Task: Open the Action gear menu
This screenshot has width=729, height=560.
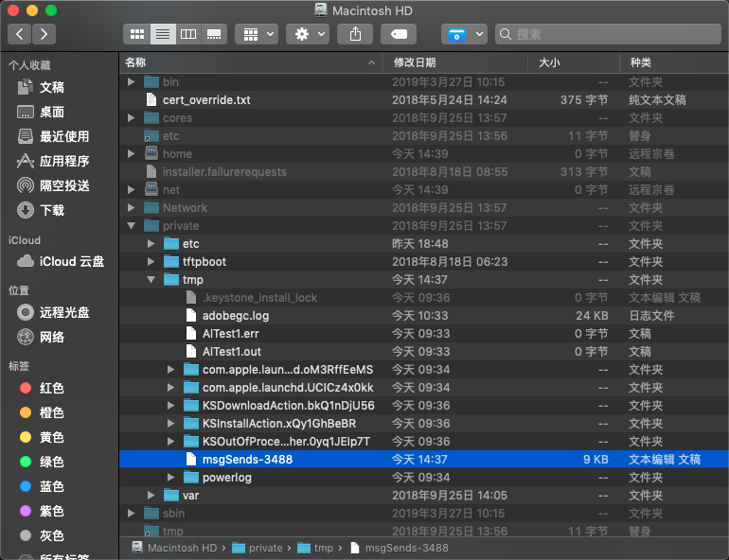Action: 308,34
